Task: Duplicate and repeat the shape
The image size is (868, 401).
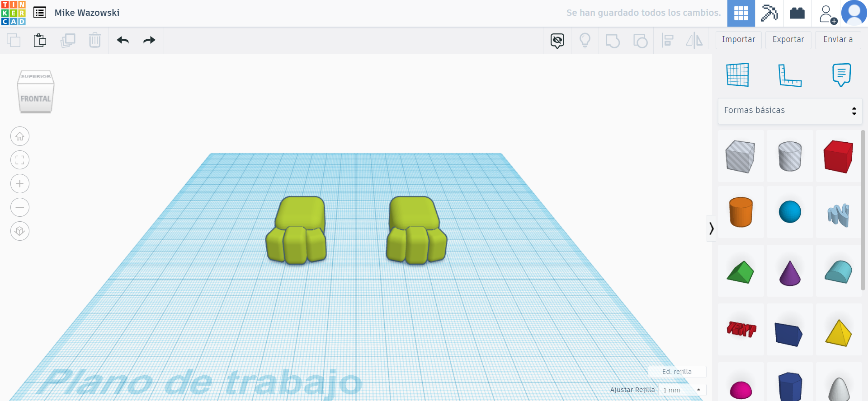Action: pos(68,40)
